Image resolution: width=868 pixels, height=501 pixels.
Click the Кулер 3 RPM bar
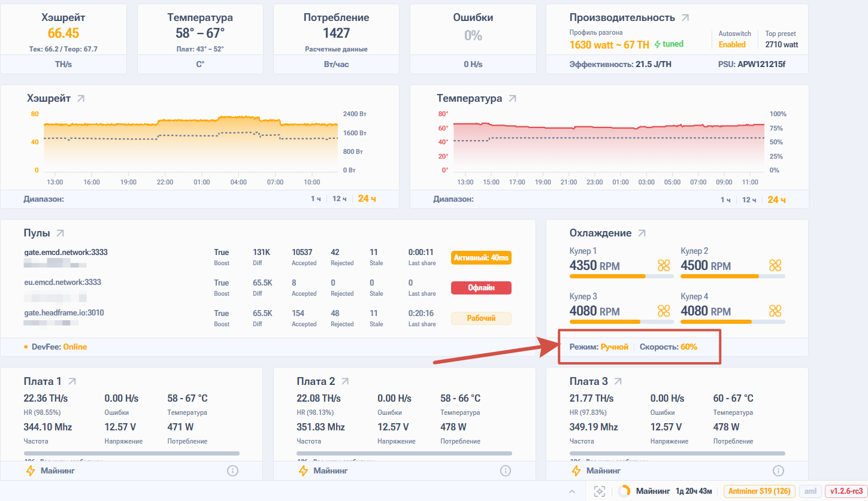(621, 322)
